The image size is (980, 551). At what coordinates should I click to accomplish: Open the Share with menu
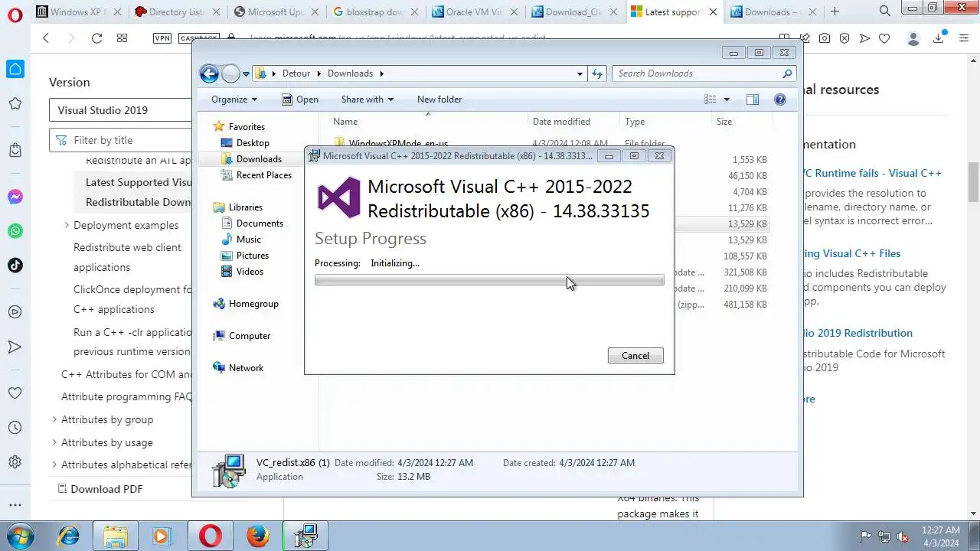tap(367, 99)
